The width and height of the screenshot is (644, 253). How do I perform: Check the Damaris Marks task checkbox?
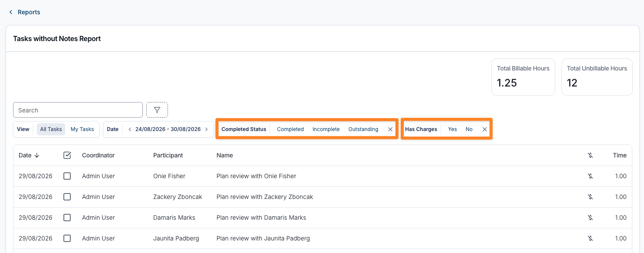pyautogui.click(x=67, y=218)
